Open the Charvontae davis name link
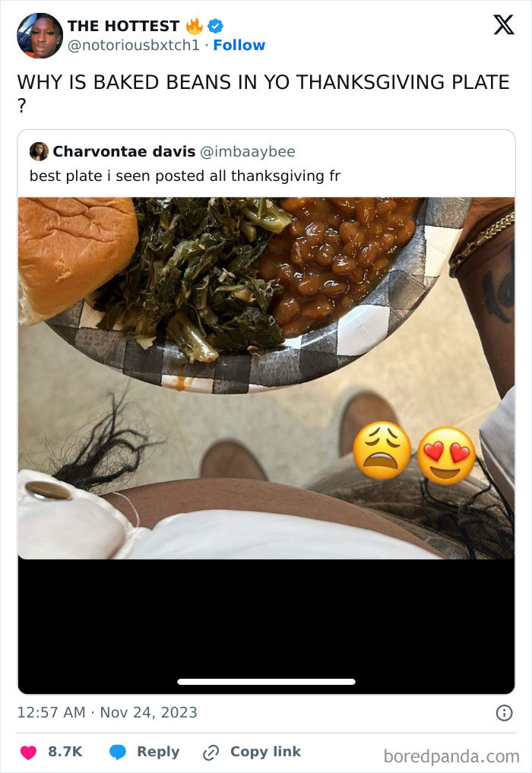Viewport: 532px width, 773px height. point(124,151)
